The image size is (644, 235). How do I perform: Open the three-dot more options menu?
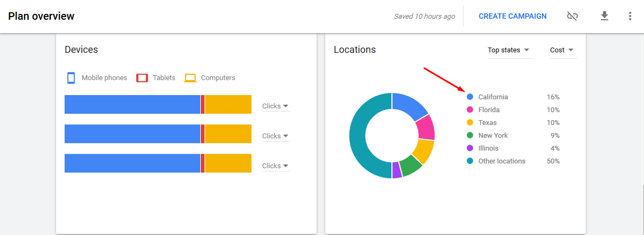(630, 16)
